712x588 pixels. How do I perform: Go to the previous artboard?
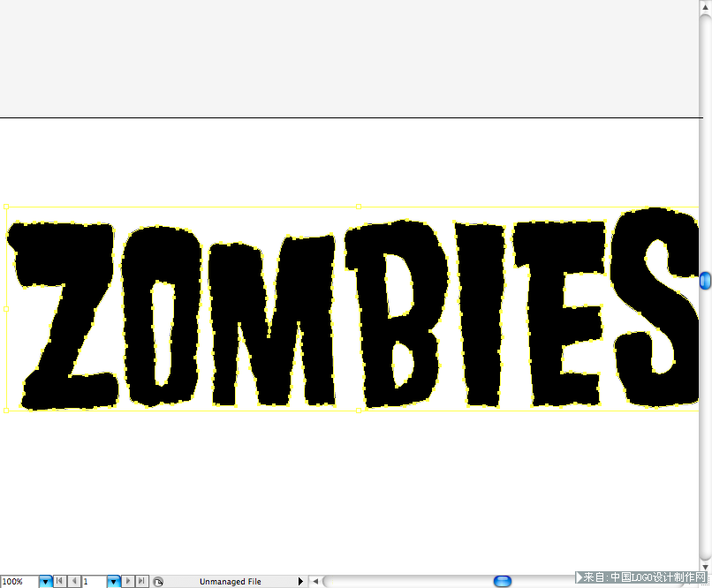[x=74, y=581]
